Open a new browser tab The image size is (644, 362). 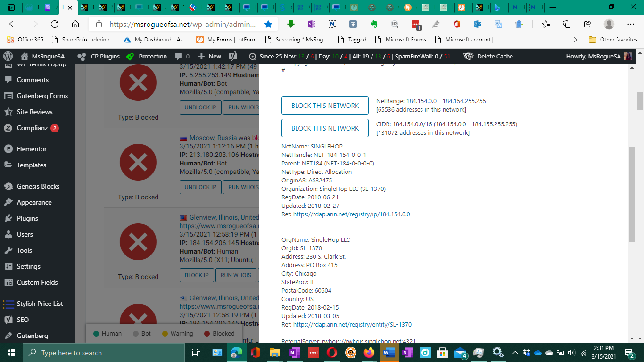click(x=553, y=8)
